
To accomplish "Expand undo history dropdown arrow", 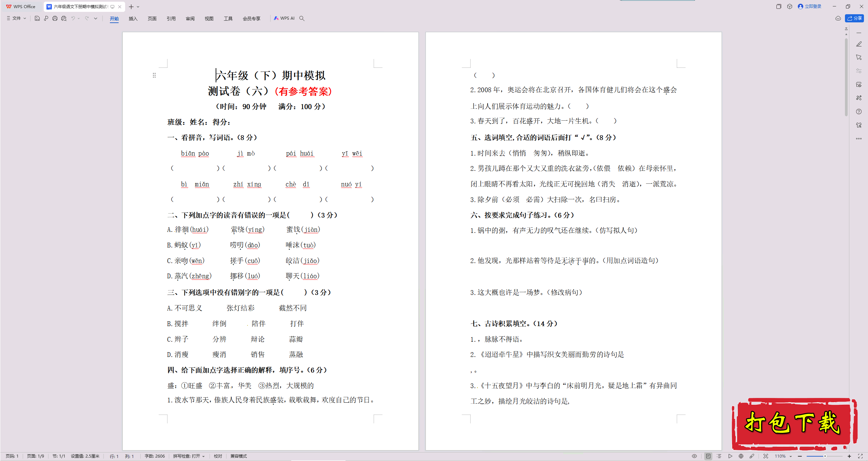I will point(79,18).
